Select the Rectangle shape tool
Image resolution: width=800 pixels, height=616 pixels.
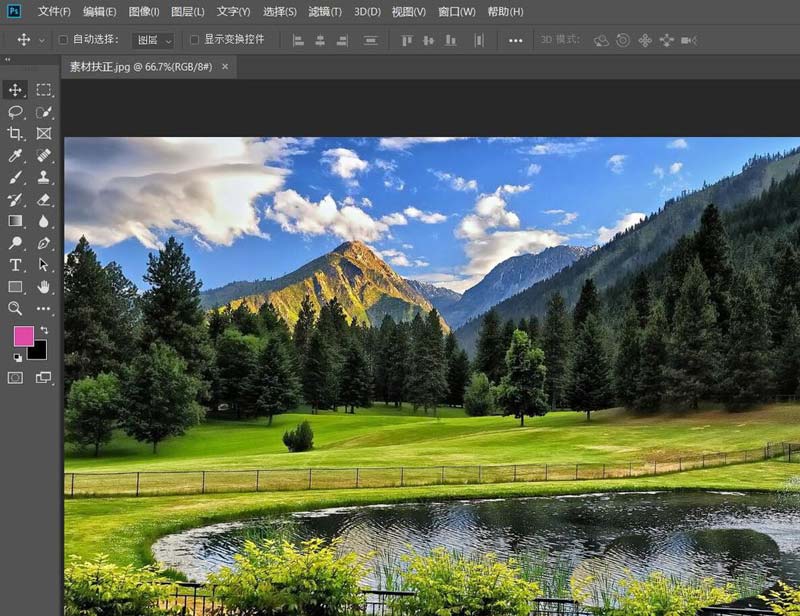15,287
